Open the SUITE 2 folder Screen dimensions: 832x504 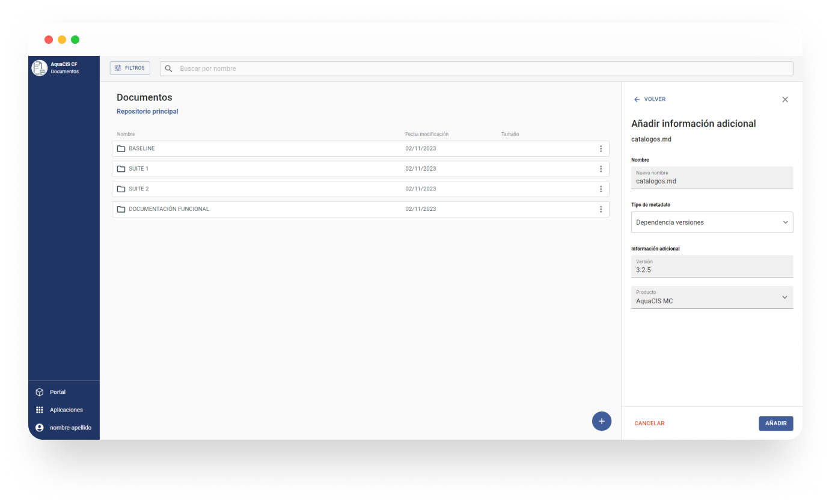(x=360, y=189)
